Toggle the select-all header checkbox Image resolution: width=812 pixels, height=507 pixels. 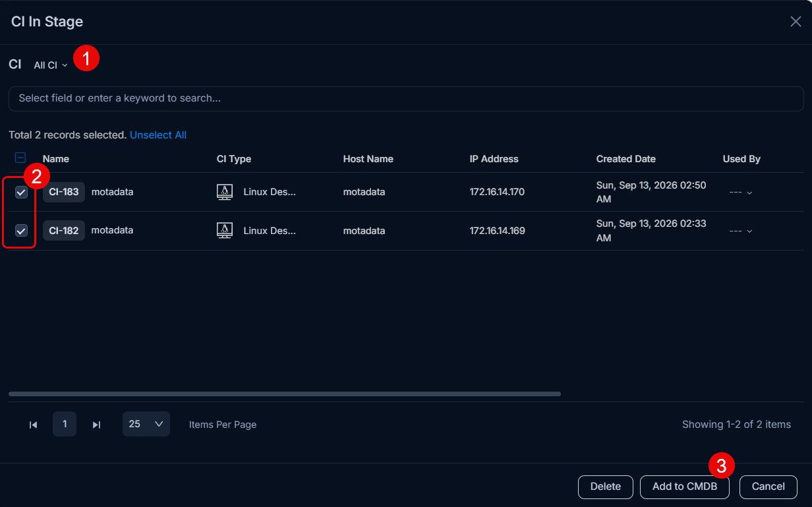point(20,158)
